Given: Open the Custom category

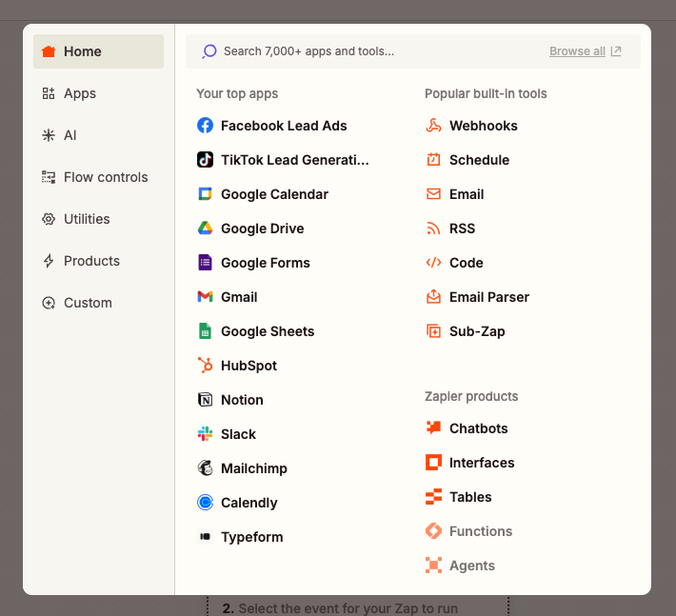Looking at the screenshot, I should tap(88, 303).
